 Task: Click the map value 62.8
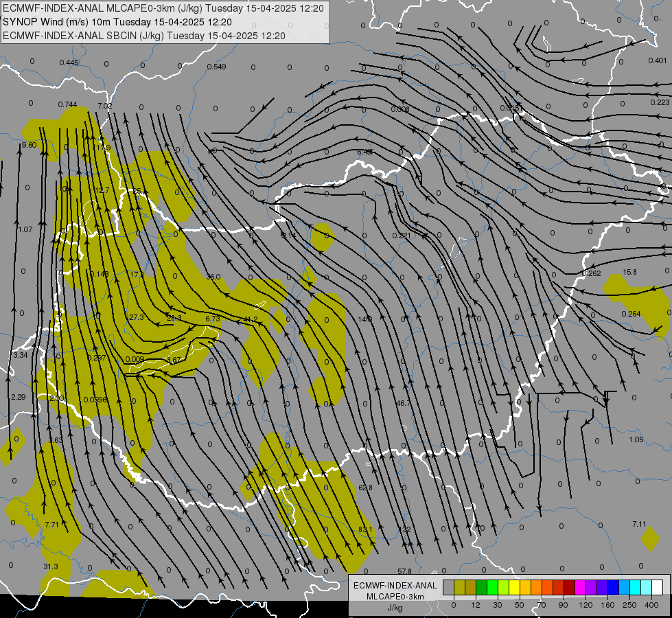(365, 488)
